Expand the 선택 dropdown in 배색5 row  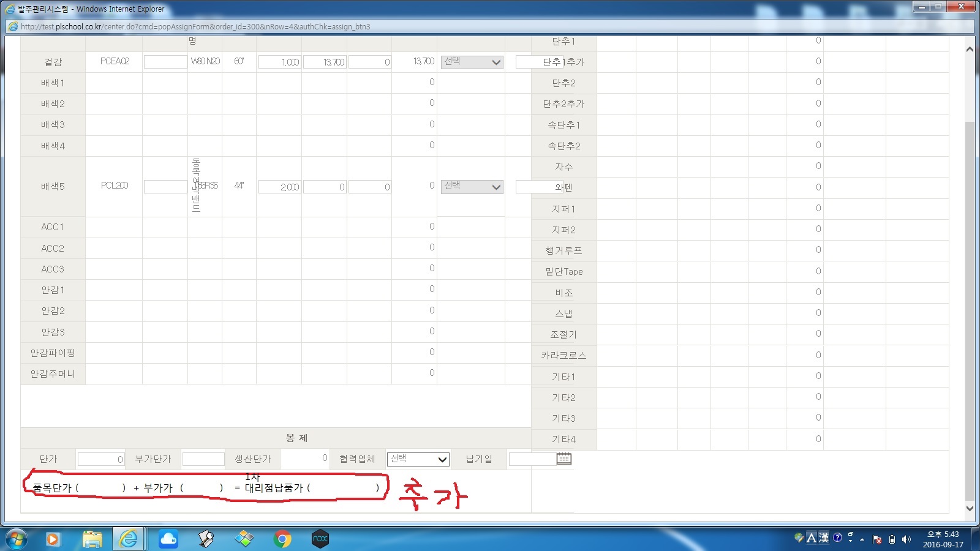[x=472, y=187]
